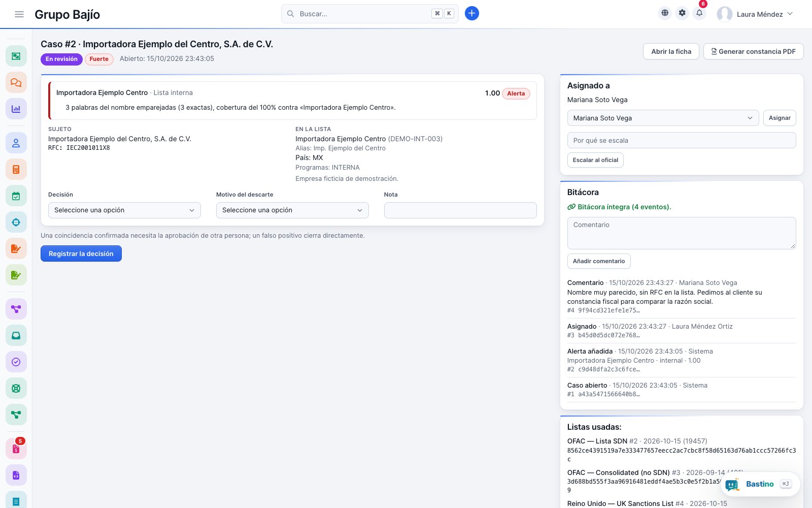
Task: Click Escalar al oficial button
Action: pyautogui.click(x=595, y=160)
